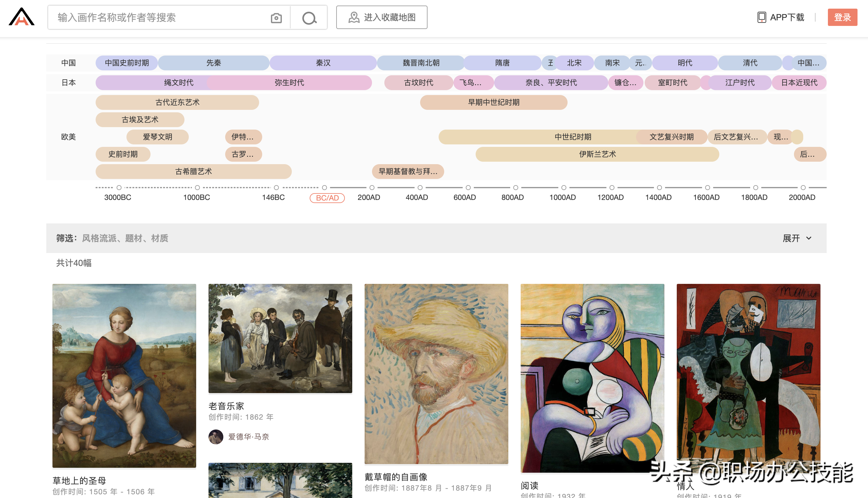
Task: Pick the 弥生时代 Japan period
Action: click(x=289, y=83)
